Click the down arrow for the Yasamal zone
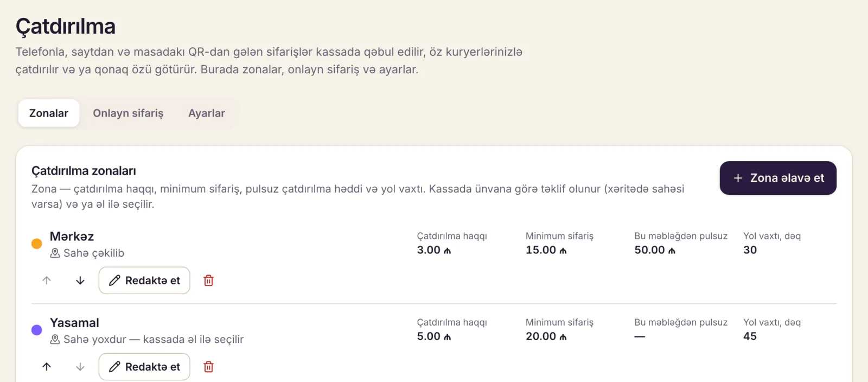 point(80,367)
